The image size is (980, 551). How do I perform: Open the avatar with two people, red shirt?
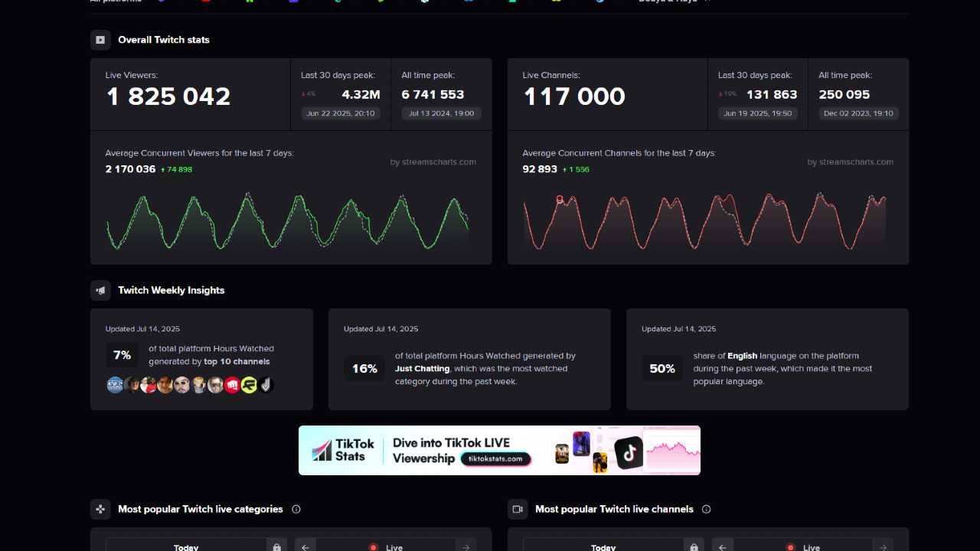tap(149, 385)
